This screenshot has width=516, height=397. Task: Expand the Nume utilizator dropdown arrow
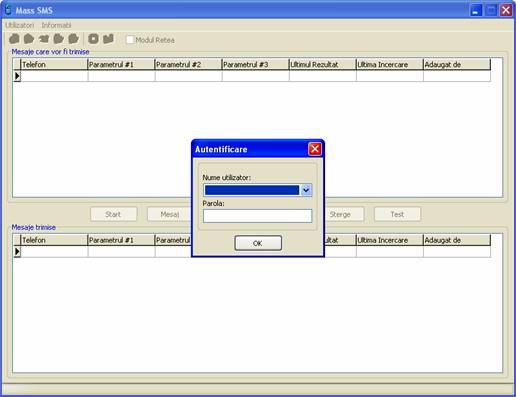(306, 190)
